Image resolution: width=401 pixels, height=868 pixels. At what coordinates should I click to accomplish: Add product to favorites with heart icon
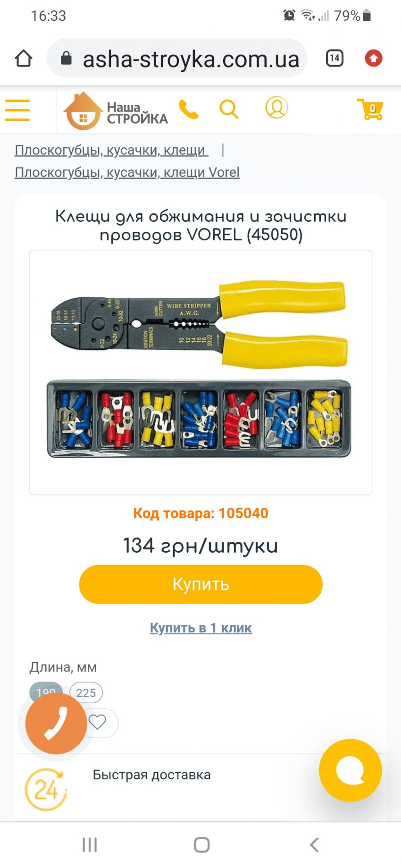[x=98, y=722]
